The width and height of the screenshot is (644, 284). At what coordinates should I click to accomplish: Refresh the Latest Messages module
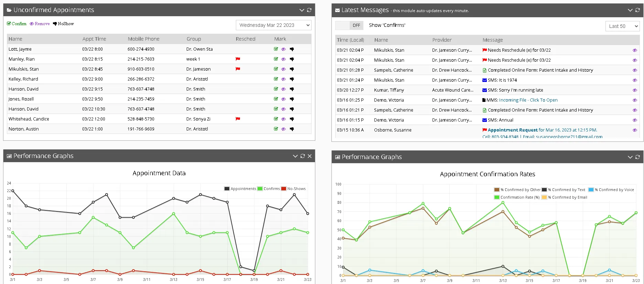pos(637,10)
